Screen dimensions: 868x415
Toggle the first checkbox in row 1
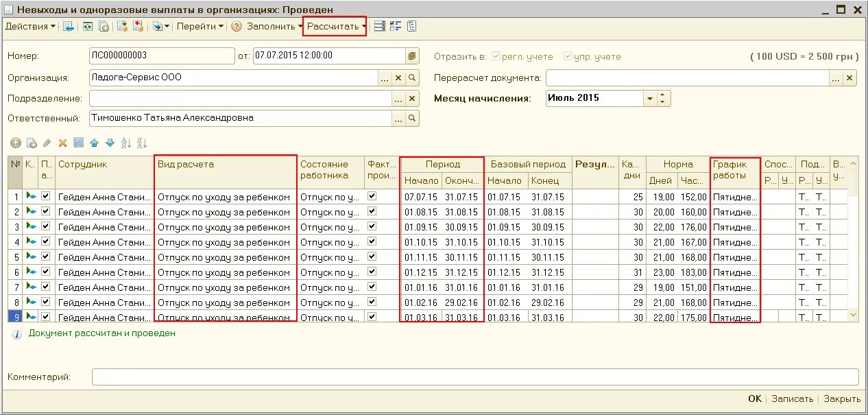coord(45,196)
